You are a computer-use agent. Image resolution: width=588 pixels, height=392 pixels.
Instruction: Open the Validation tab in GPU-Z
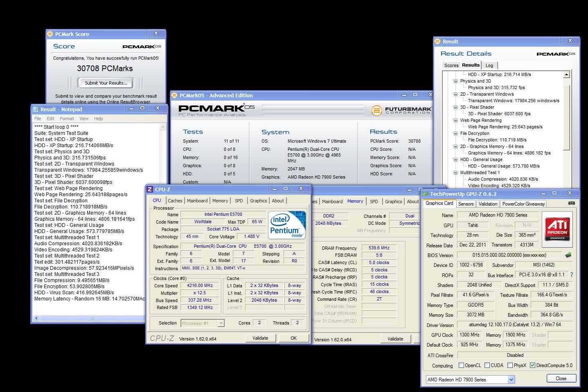click(488, 204)
